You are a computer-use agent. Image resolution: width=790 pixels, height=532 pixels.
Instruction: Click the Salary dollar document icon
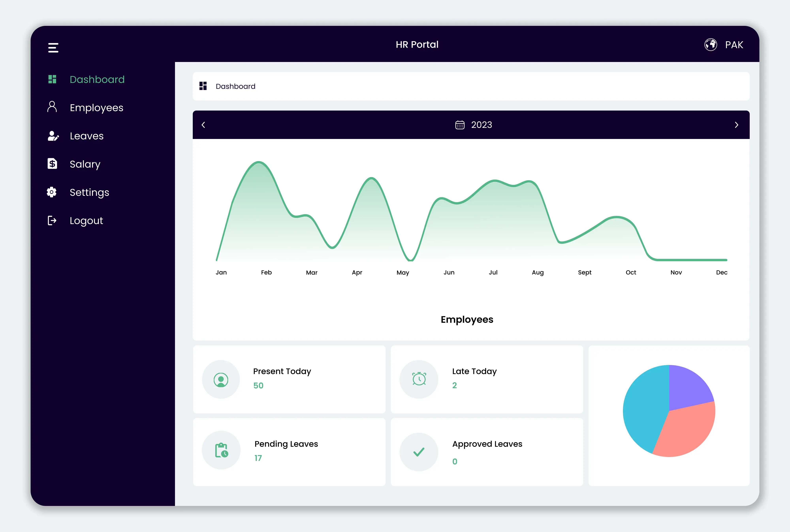[x=52, y=163]
